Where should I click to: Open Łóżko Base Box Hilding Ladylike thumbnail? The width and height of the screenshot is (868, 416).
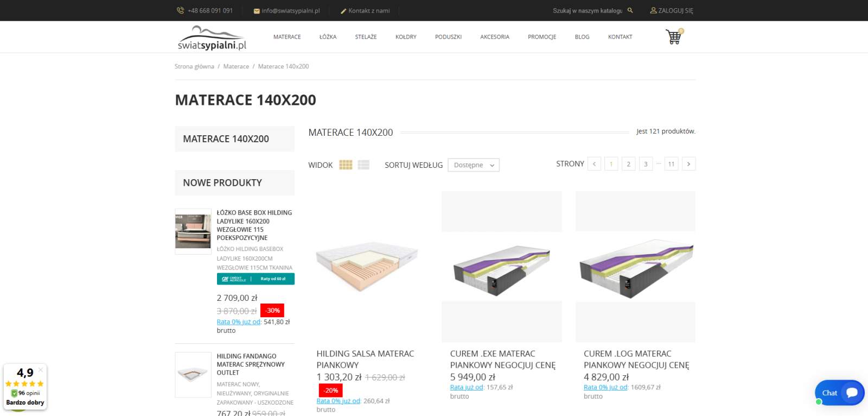193,232
